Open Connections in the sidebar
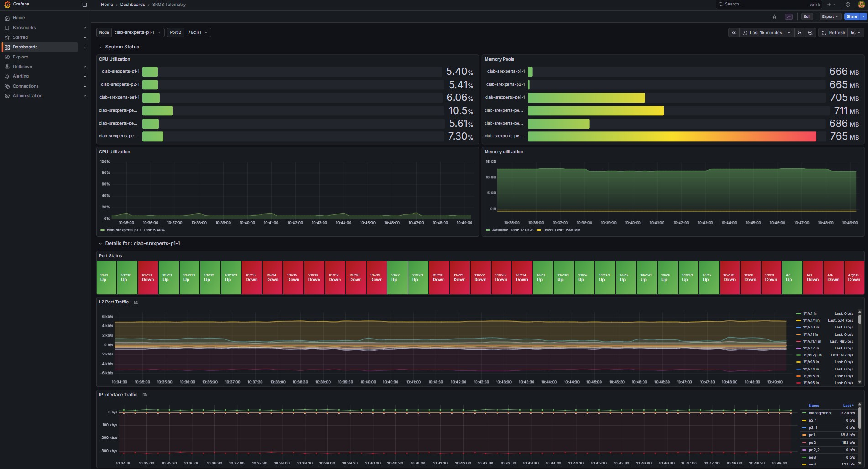Viewport: 868px width, 469px height. click(x=26, y=86)
